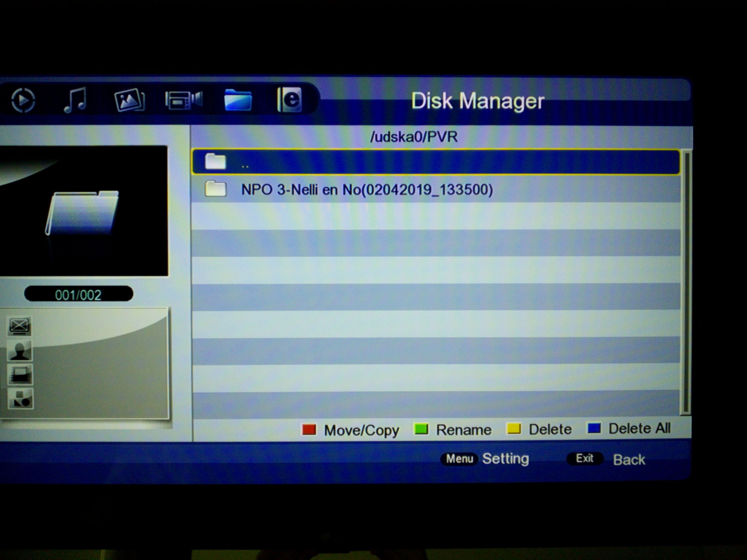Select the video camera recordings icon
Screen dimensions: 747x560
click(184, 100)
